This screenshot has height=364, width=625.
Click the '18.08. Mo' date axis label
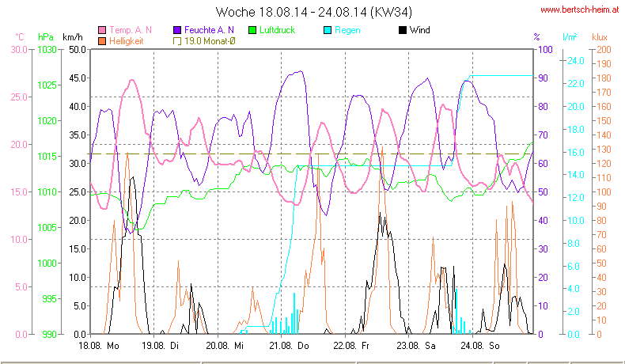[x=99, y=346]
